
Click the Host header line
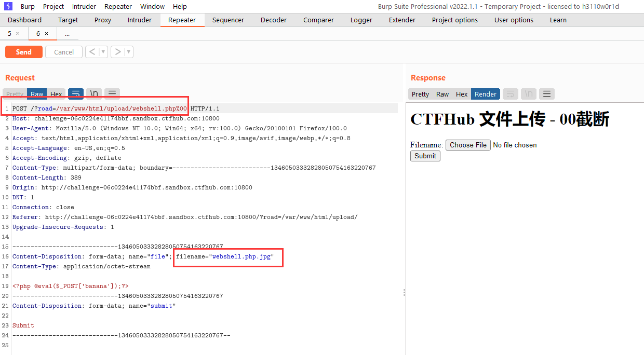pos(116,118)
